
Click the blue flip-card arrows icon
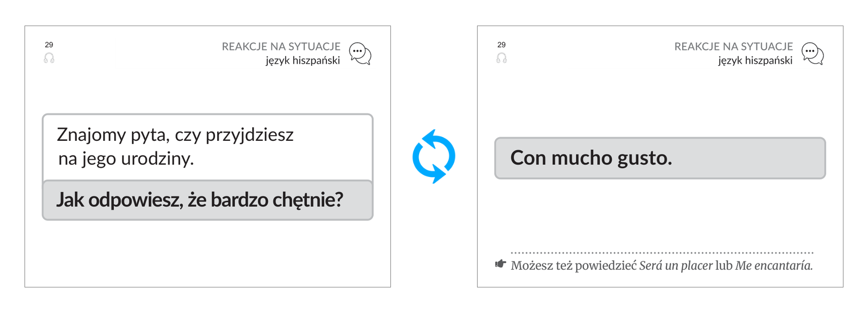434,156
